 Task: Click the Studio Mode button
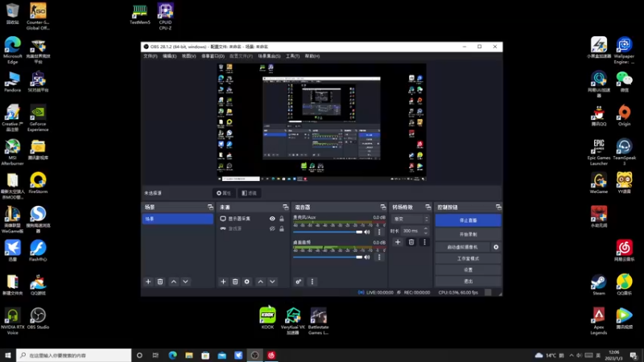[469, 258]
